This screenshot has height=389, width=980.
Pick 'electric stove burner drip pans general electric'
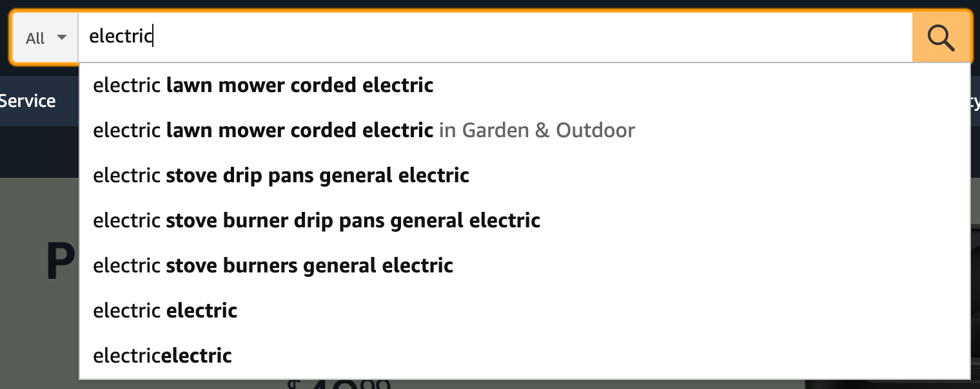pyautogui.click(x=317, y=220)
